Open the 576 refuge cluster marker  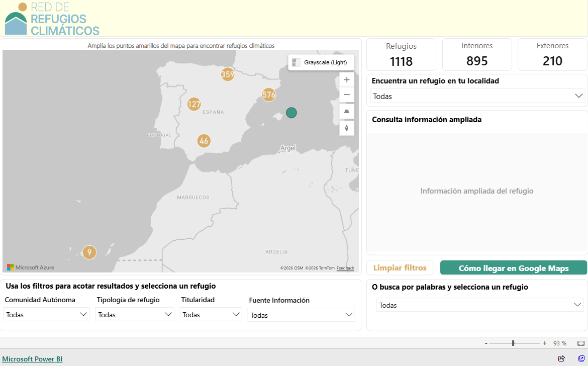click(x=269, y=95)
